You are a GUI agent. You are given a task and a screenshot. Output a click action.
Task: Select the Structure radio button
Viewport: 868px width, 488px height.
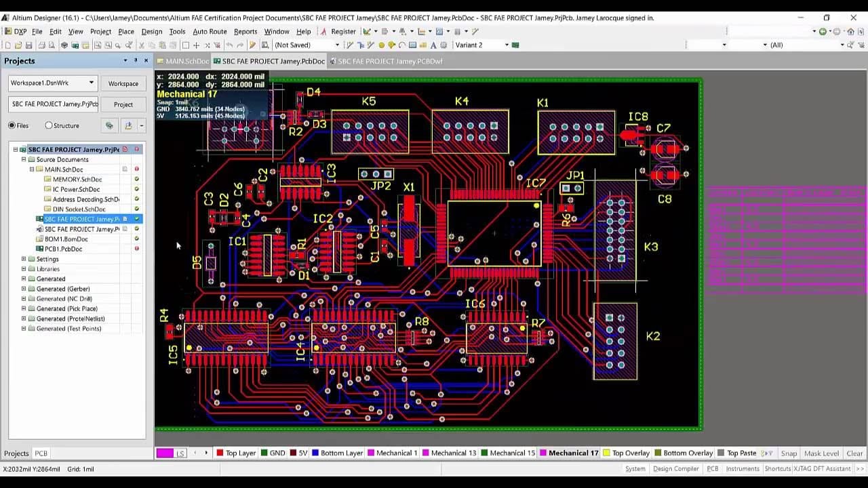pyautogui.click(x=50, y=125)
